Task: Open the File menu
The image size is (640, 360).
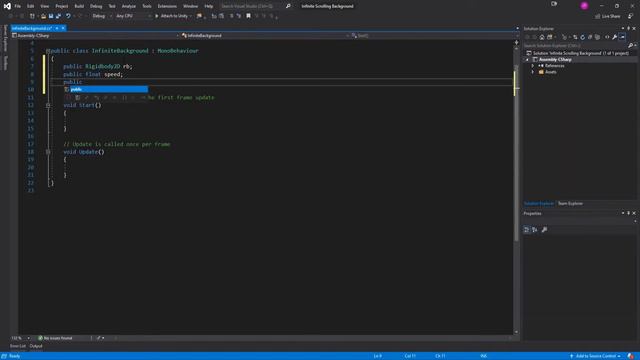Action: 18,6
